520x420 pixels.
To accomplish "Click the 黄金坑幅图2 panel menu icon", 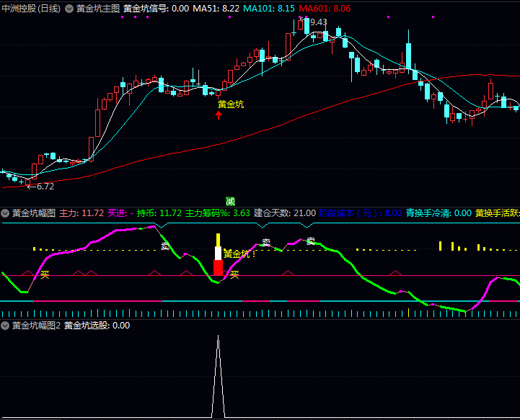I will [x=5, y=326].
